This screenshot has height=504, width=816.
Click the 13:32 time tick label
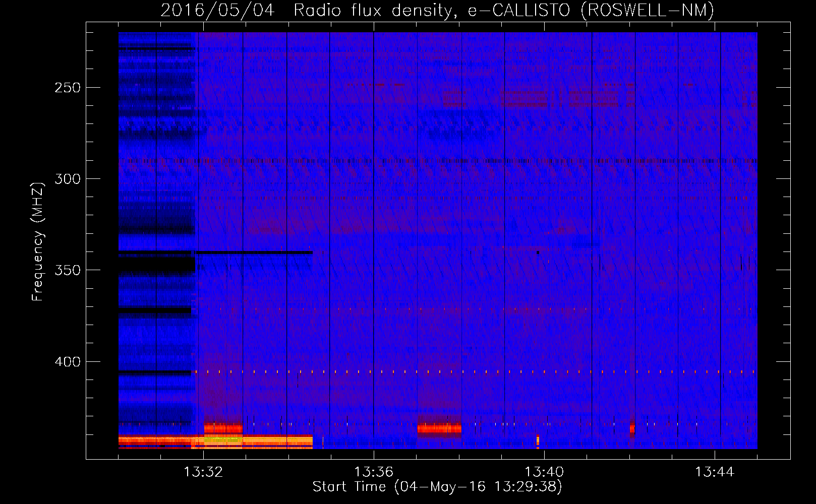203,472
